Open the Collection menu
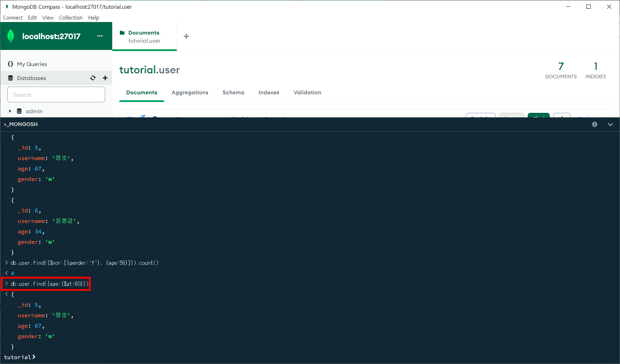This screenshot has height=364, width=620. (x=71, y=17)
